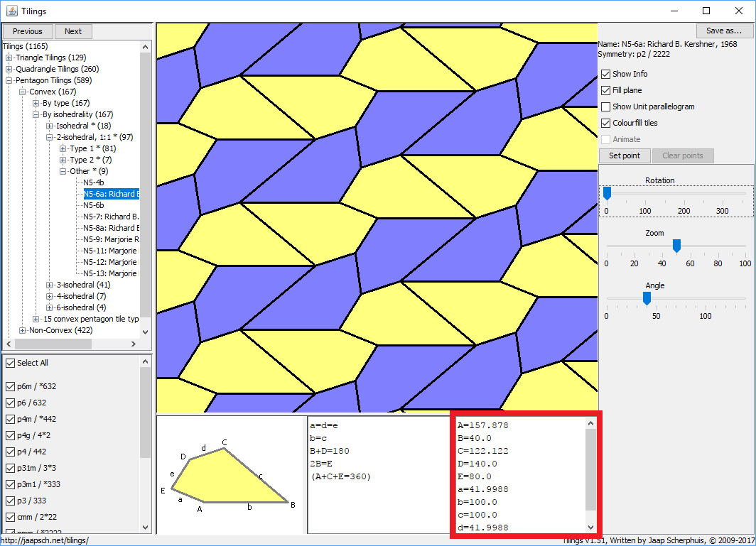The image size is (756, 546).
Task: Click the A=157.878 angle value
Action: (482, 425)
